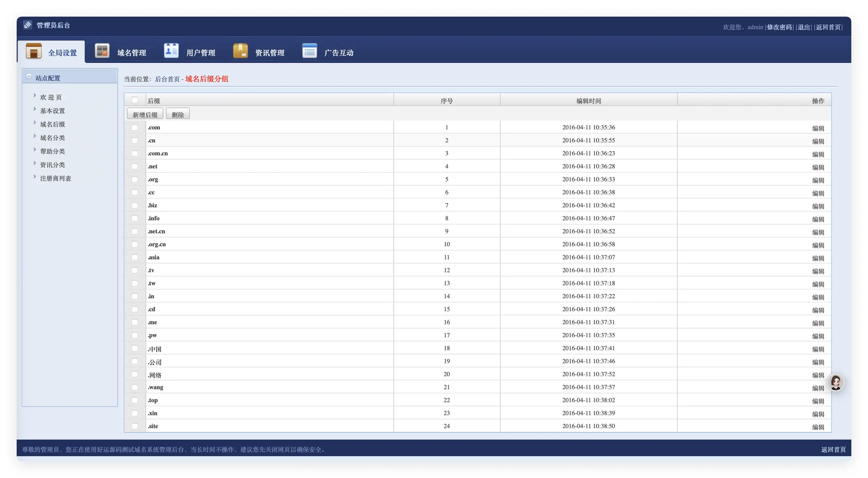Switch to the 域名管理 tab

(x=131, y=53)
